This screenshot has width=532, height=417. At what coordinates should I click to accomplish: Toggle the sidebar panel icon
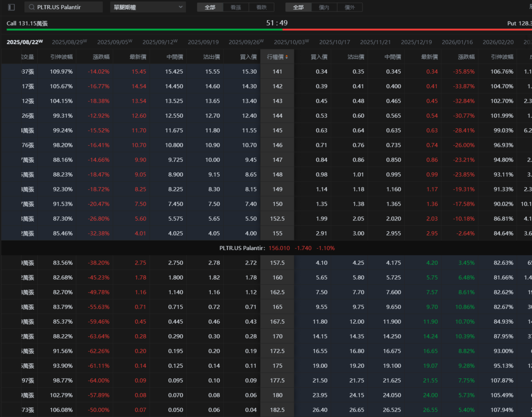coord(12,7)
